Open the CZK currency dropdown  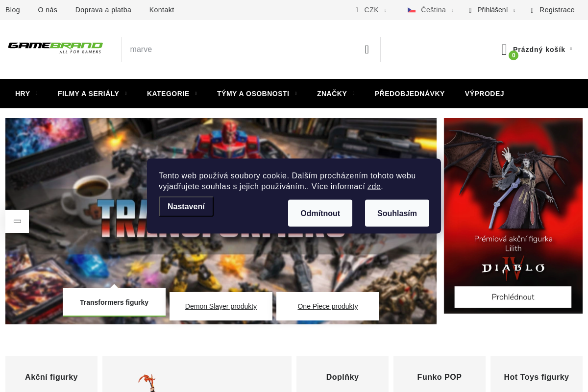[371, 10]
